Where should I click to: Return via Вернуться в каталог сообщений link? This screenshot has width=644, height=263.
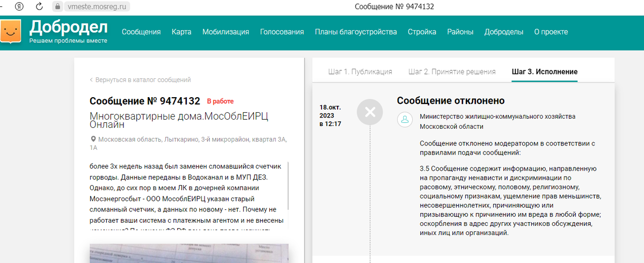(x=141, y=80)
